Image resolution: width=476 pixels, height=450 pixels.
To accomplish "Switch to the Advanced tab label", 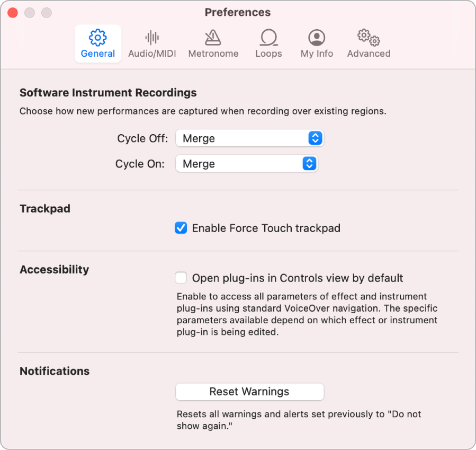I will coord(369,54).
